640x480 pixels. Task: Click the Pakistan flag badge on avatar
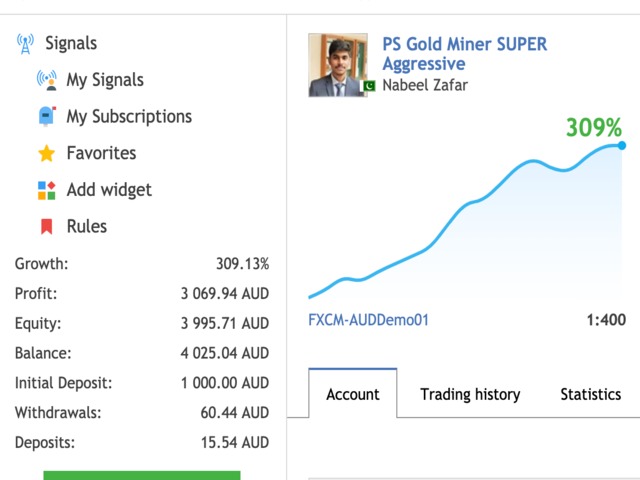click(366, 87)
